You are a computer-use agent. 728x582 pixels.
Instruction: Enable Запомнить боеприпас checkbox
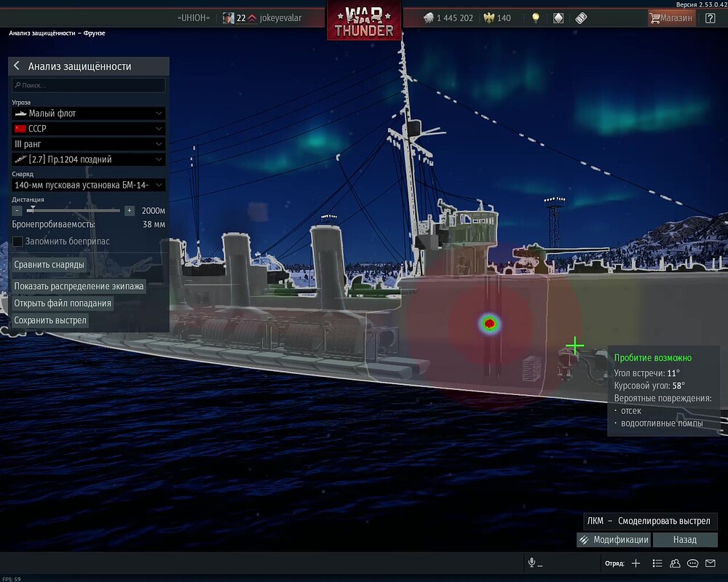(x=17, y=241)
